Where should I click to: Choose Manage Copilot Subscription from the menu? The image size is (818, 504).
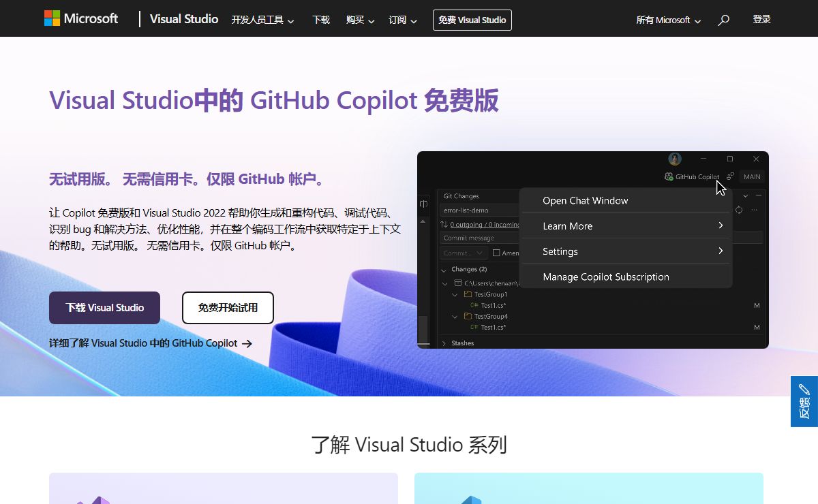point(605,277)
